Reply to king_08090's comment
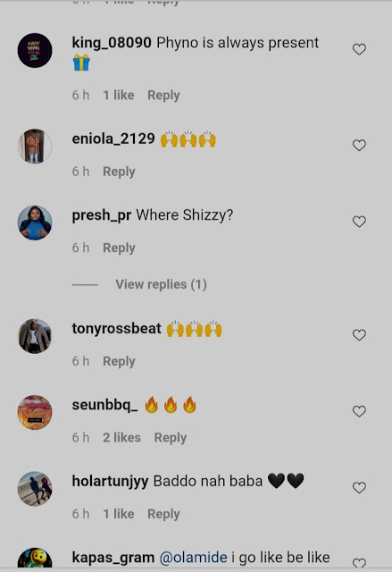The height and width of the screenshot is (572, 392). tap(163, 96)
